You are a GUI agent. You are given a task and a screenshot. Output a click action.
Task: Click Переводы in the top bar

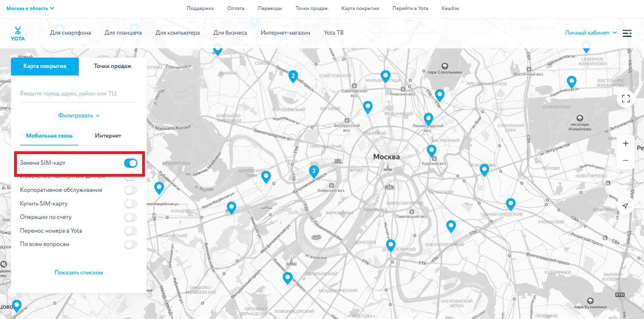pos(270,8)
